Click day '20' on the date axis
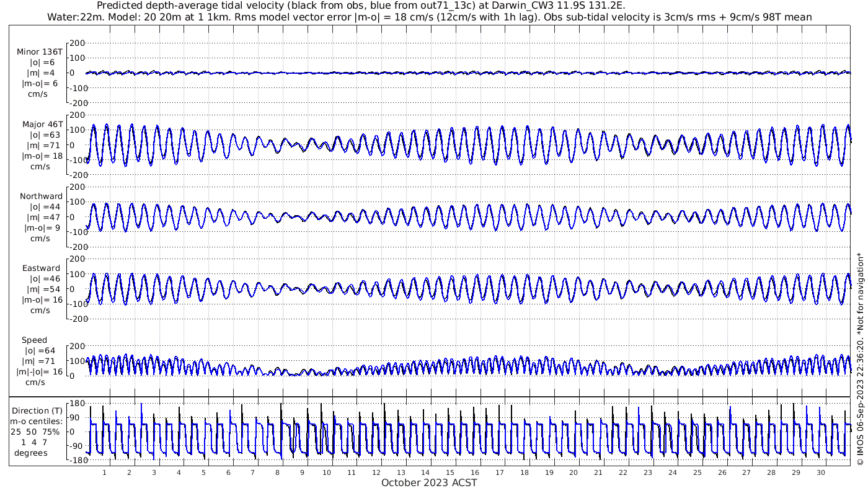Viewport: 868px width, 496px height. [x=573, y=472]
